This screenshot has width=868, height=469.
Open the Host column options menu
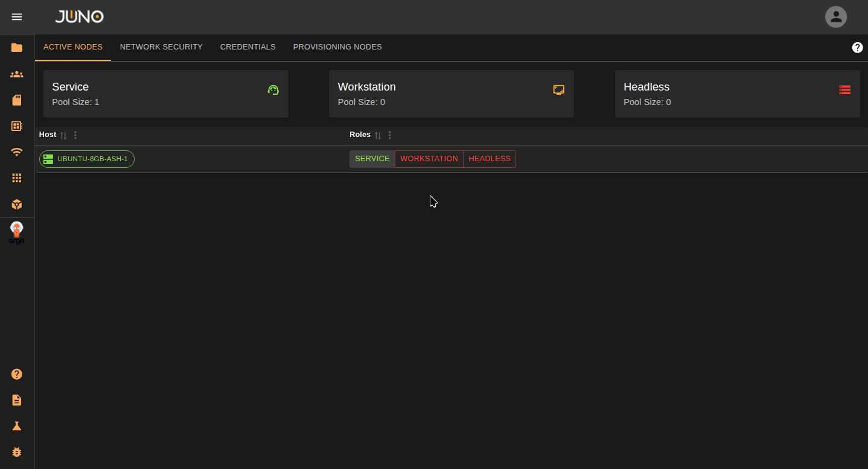tap(75, 135)
